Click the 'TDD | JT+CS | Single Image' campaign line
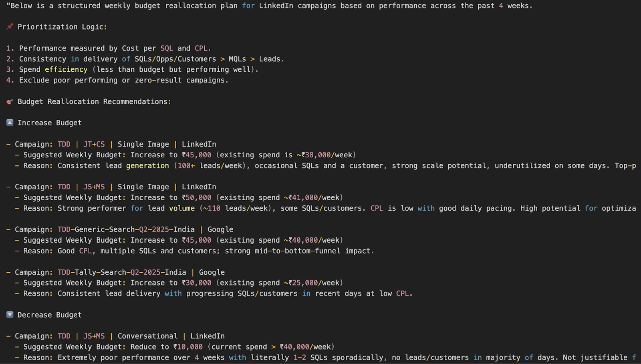Screen dimensions: 641x364 coord(111,144)
